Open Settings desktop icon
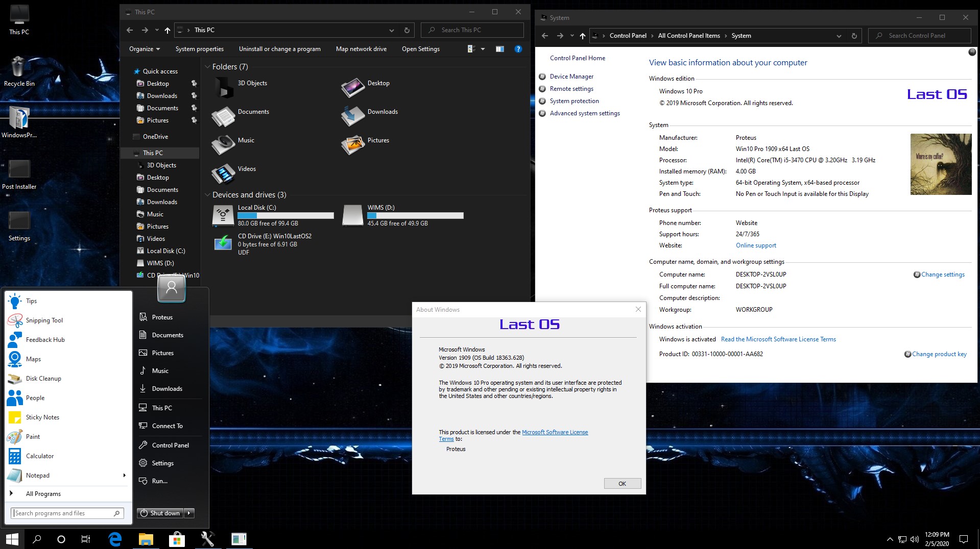Screen dimensions: 980x549 coord(19,226)
